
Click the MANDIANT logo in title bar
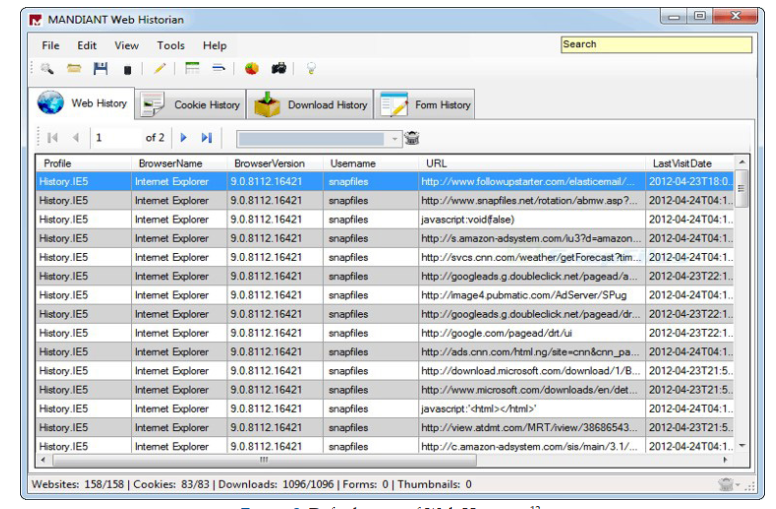click(36, 20)
